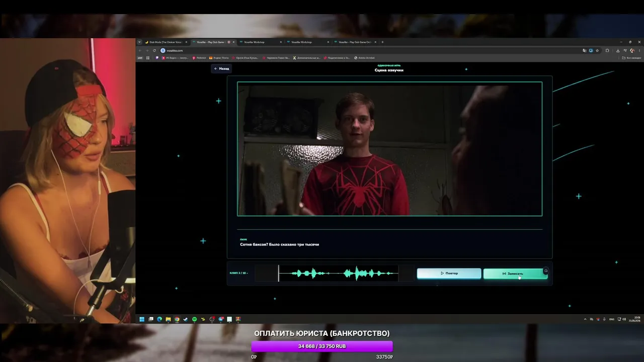This screenshot has height=362, width=644.
Task: Click the browser back arrow
Action: coord(140,50)
